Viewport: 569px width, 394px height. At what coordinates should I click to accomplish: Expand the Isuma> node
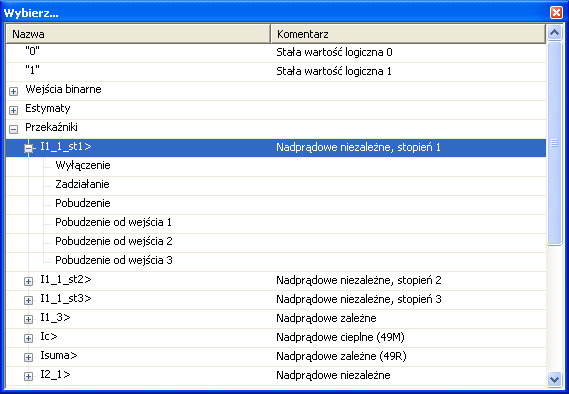click(x=28, y=357)
